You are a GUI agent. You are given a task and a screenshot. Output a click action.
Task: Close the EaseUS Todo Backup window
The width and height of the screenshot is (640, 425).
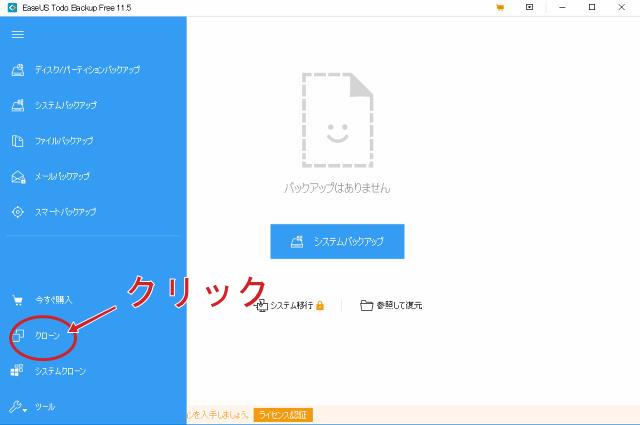622,7
